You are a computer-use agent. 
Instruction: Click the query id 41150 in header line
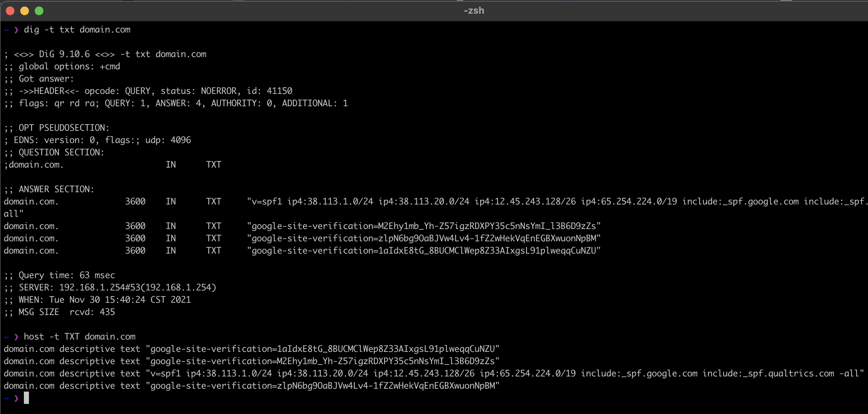279,91
